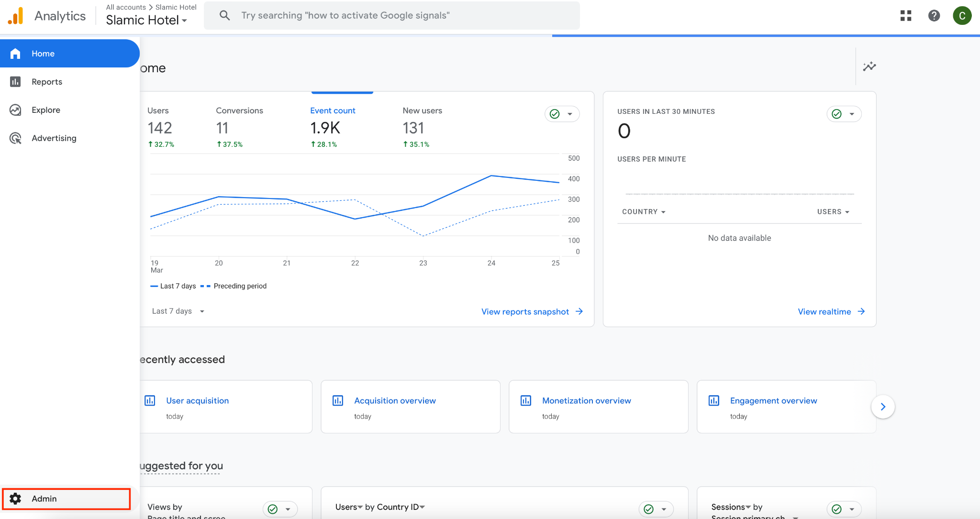Select the Conversions metric tab
Screen dimensions: 980x519
pyautogui.click(x=239, y=110)
